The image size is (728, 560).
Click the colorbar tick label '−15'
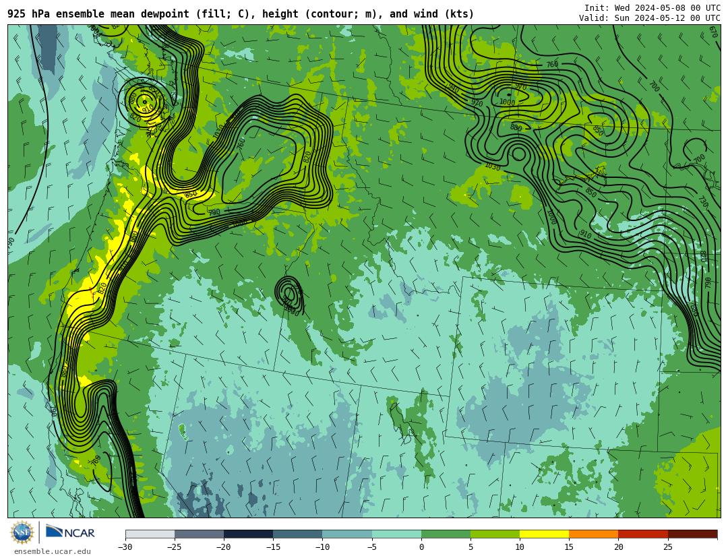click(x=273, y=547)
